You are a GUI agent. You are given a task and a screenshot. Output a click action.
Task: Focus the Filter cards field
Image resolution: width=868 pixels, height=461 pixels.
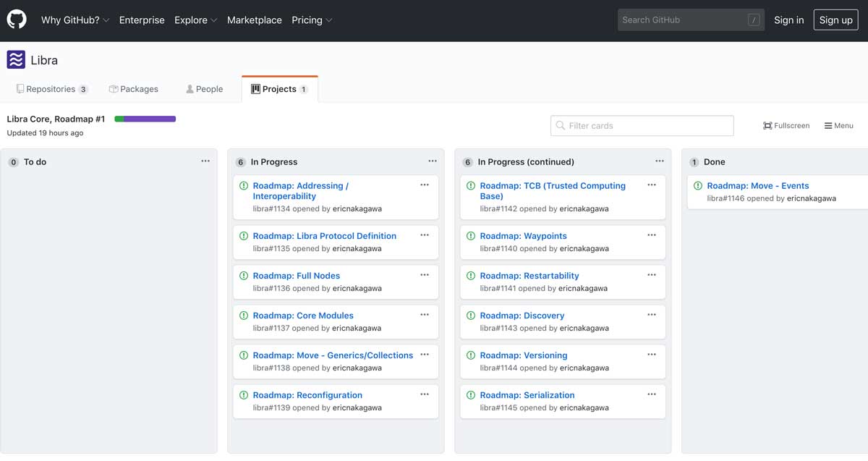[x=642, y=126]
